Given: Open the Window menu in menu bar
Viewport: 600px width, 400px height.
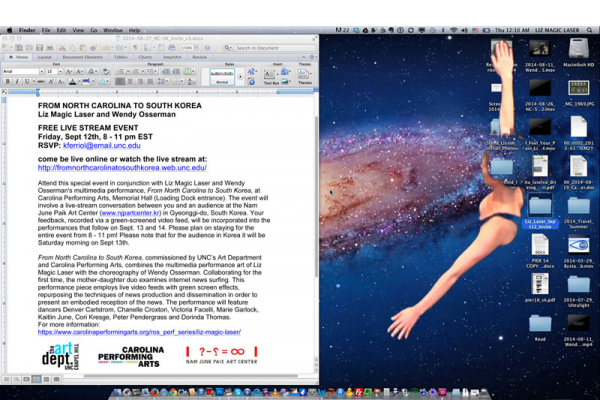Looking at the screenshot, I should [113, 30].
